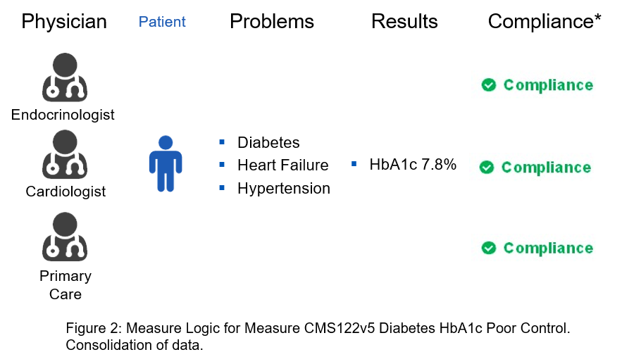Image resolution: width=622 pixels, height=364 pixels.
Task: Click green checkmark beside Endocrinologist compliance
Action: coord(488,85)
